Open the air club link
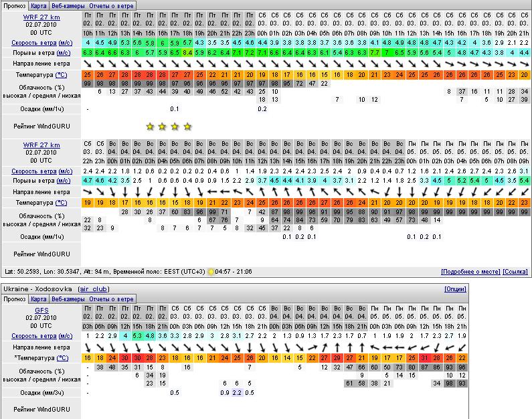 pos(94,288)
